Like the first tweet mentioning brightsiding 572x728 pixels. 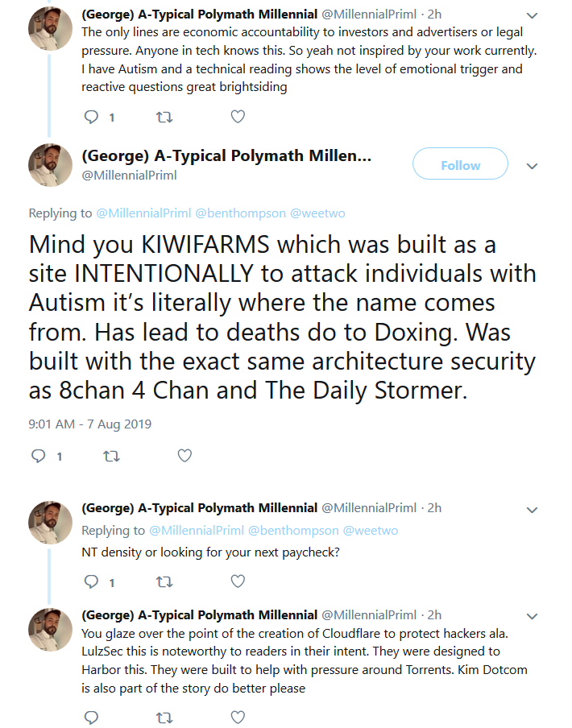(x=238, y=117)
